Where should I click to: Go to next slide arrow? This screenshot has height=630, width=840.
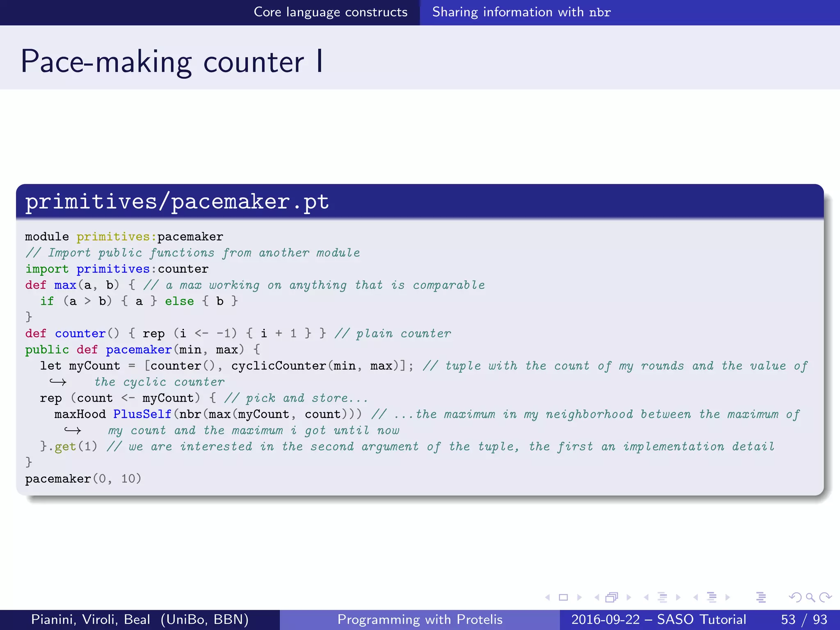[579, 598]
